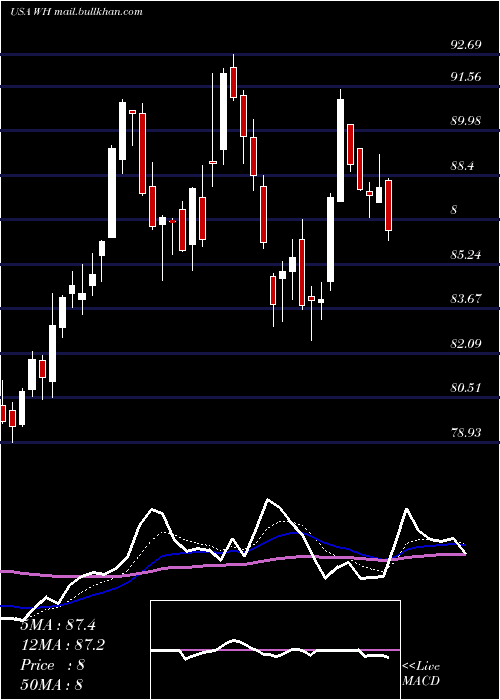Click the 78.93 price level label
This screenshot has height=700, width=500.
click(466, 433)
